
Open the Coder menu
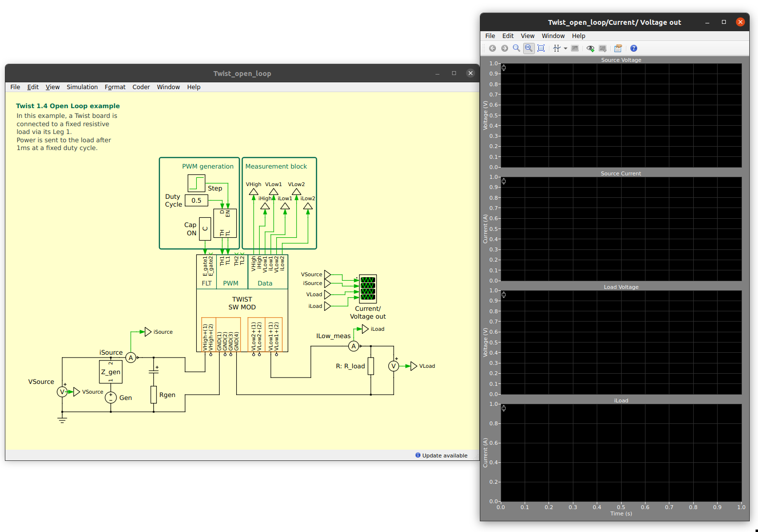(141, 87)
